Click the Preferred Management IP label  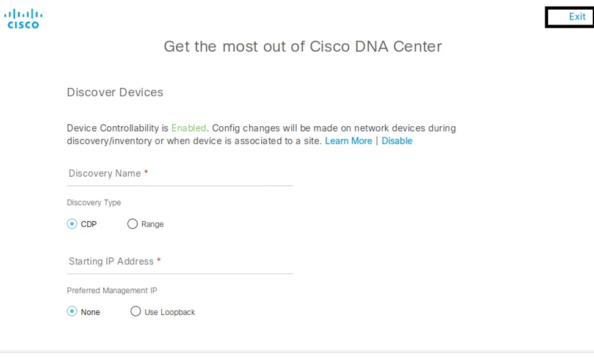tap(112, 290)
